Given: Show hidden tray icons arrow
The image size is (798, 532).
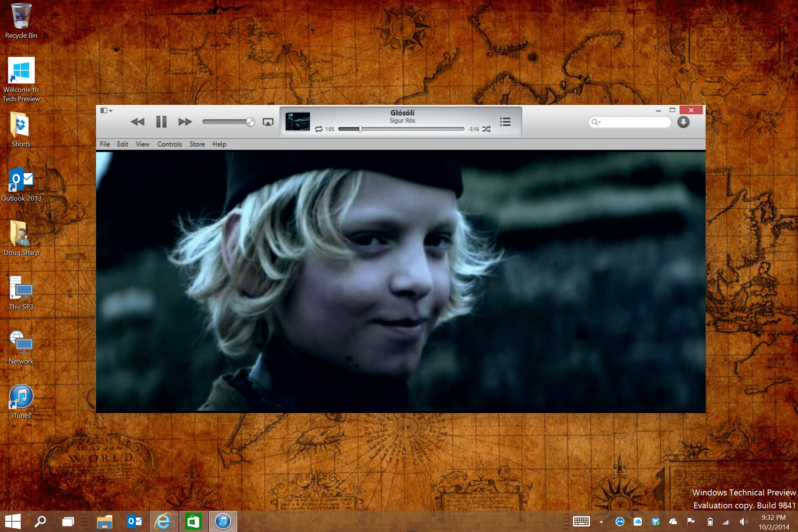Looking at the screenshot, I should point(601,522).
